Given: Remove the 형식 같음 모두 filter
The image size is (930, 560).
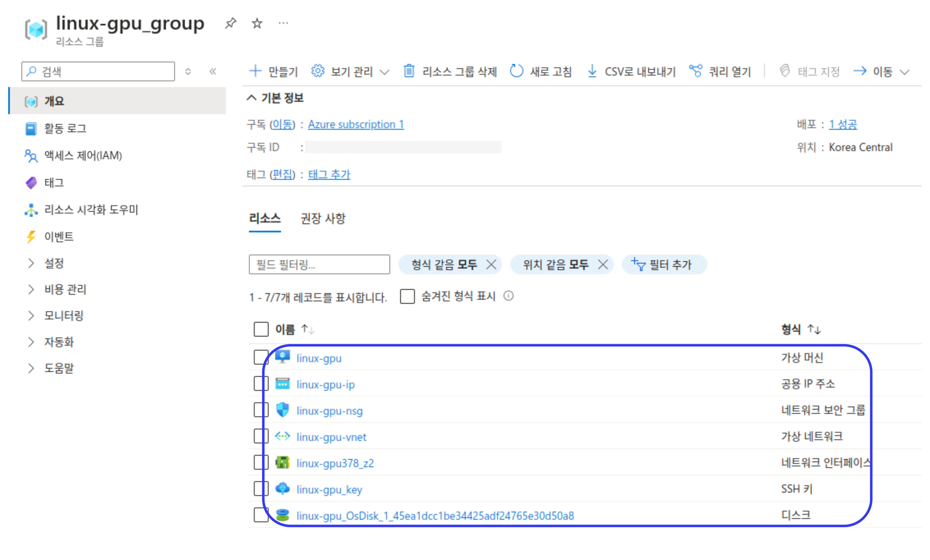Looking at the screenshot, I should [491, 265].
